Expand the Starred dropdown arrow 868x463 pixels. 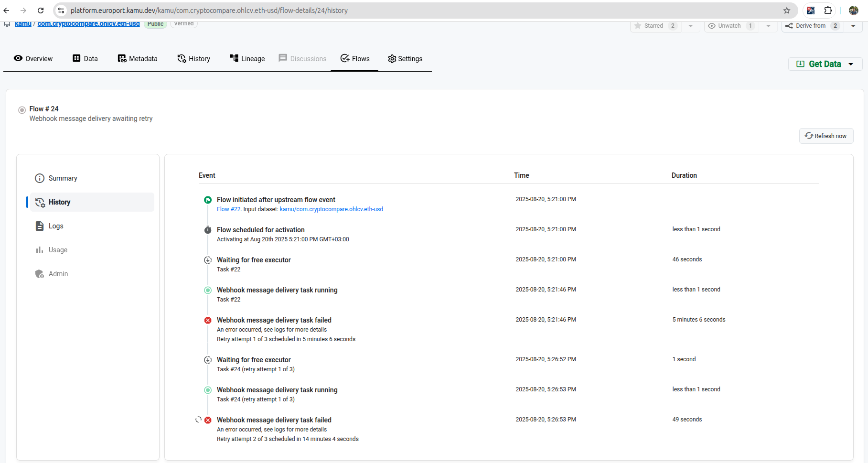pyautogui.click(x=690, y=26)
